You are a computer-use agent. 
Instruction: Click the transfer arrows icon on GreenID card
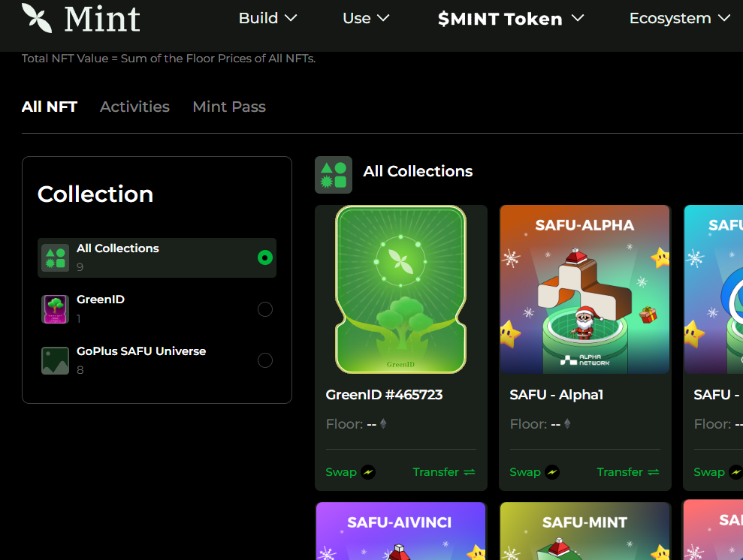[x=470, y=472]
